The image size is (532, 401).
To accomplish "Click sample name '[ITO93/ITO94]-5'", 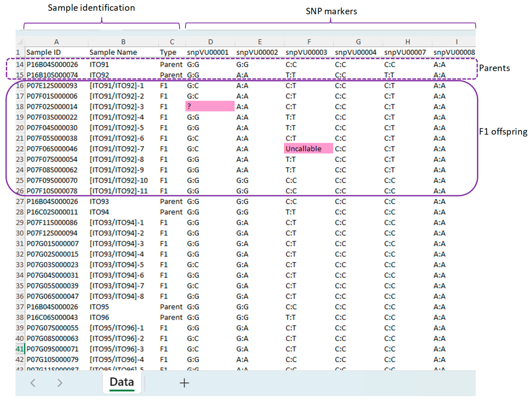I will tap(117, 265).
